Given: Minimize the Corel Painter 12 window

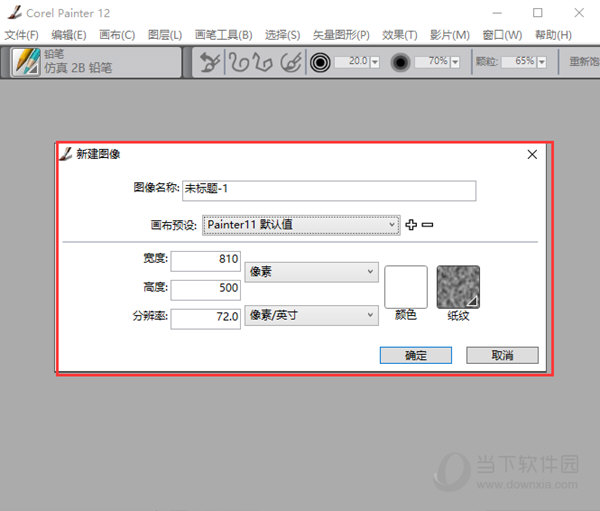Looking at the screenshot, I should (x=497, y=13).
